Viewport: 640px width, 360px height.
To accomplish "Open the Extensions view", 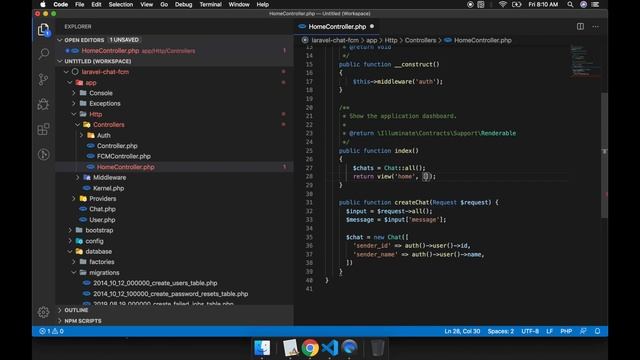I will coord(43,129).
